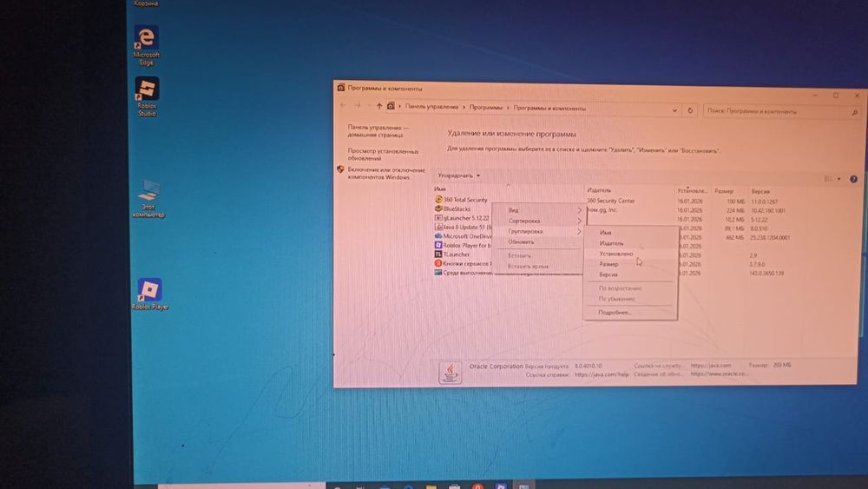Click the shield icon next to Windows components link

340,169
